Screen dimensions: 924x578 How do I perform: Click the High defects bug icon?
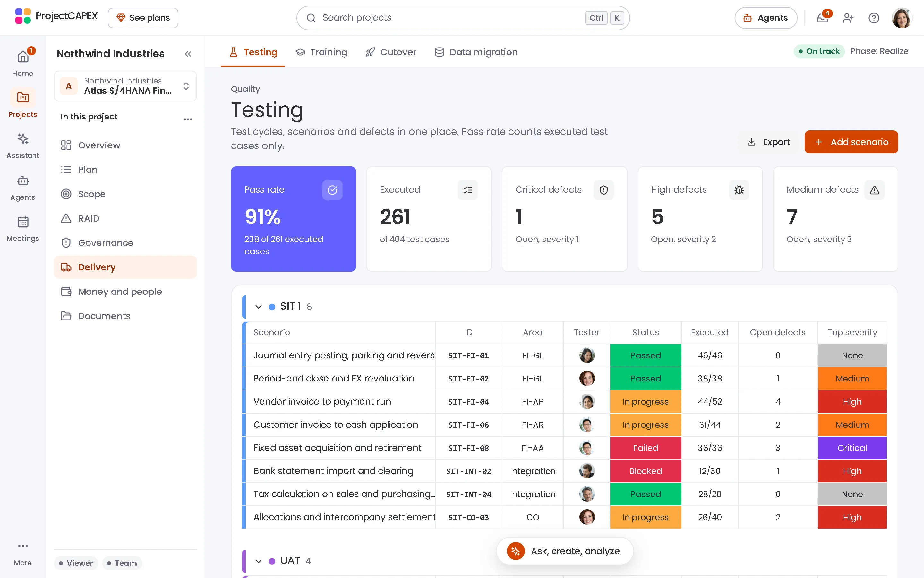coord(739,189)
